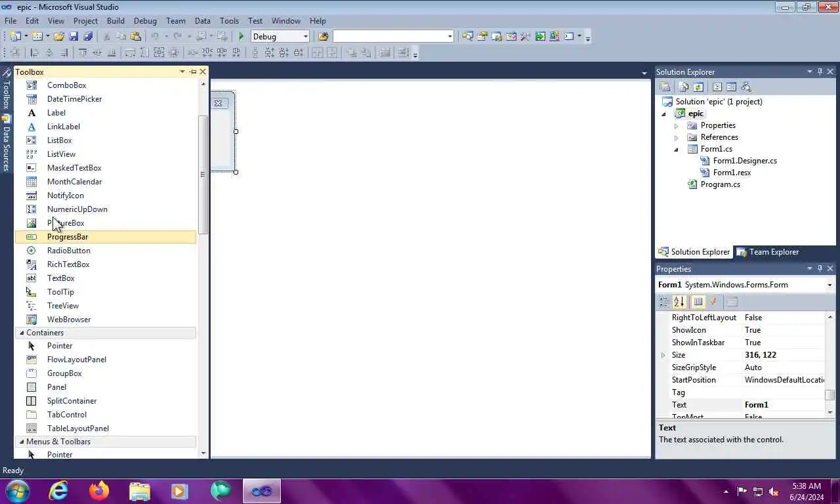Click the StartPosition property row

pyautogui.click(x=746, y=380)
